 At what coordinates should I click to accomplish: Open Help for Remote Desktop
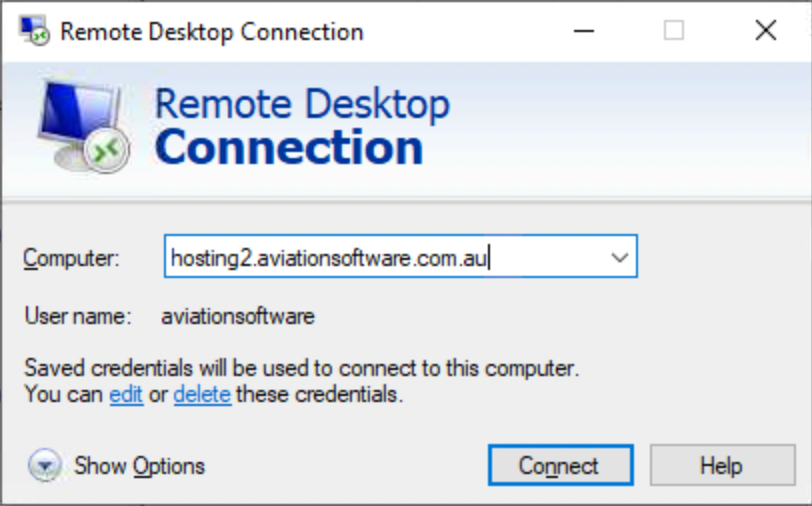(x=720, y=466)
